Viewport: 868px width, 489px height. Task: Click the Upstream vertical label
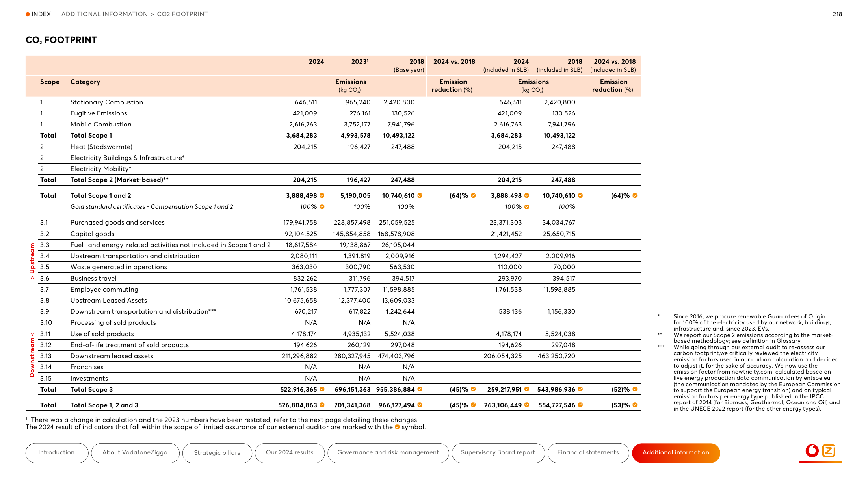coord(32,261)
